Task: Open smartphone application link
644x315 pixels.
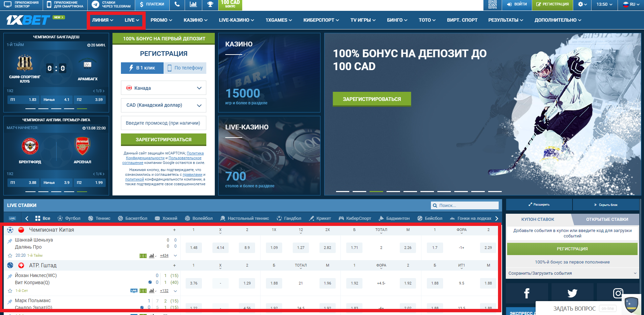Action: click(x=65, y=4)
